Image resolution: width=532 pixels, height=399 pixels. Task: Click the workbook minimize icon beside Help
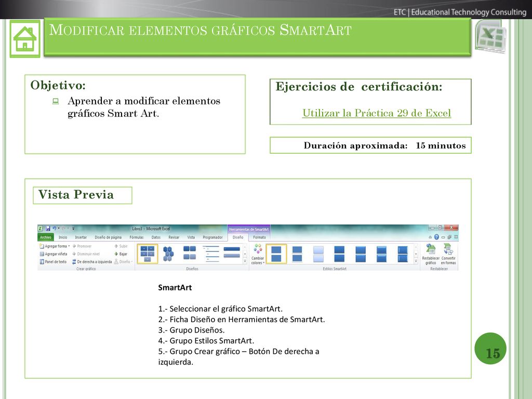(443, 237)
